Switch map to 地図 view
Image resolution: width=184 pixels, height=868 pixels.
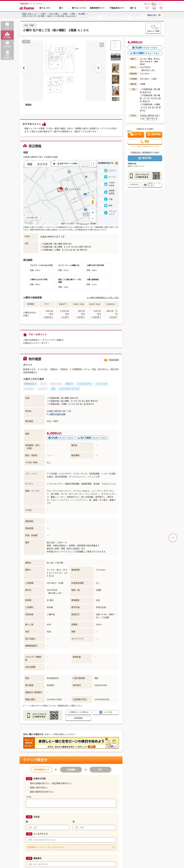[30, 164]
